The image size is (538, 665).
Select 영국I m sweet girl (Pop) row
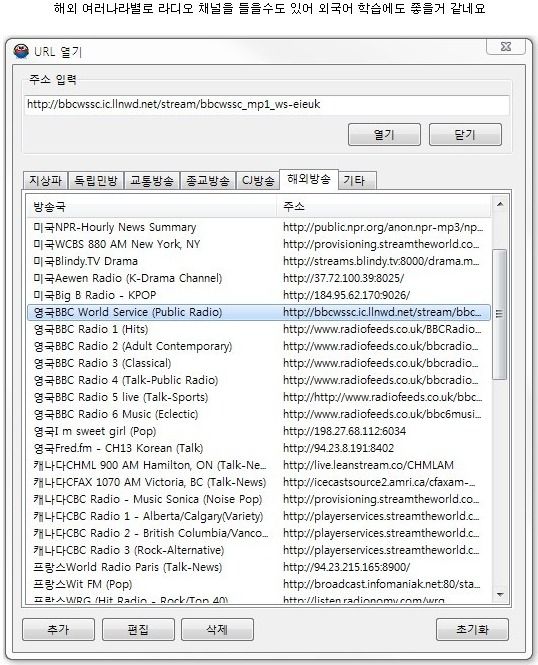259,431
